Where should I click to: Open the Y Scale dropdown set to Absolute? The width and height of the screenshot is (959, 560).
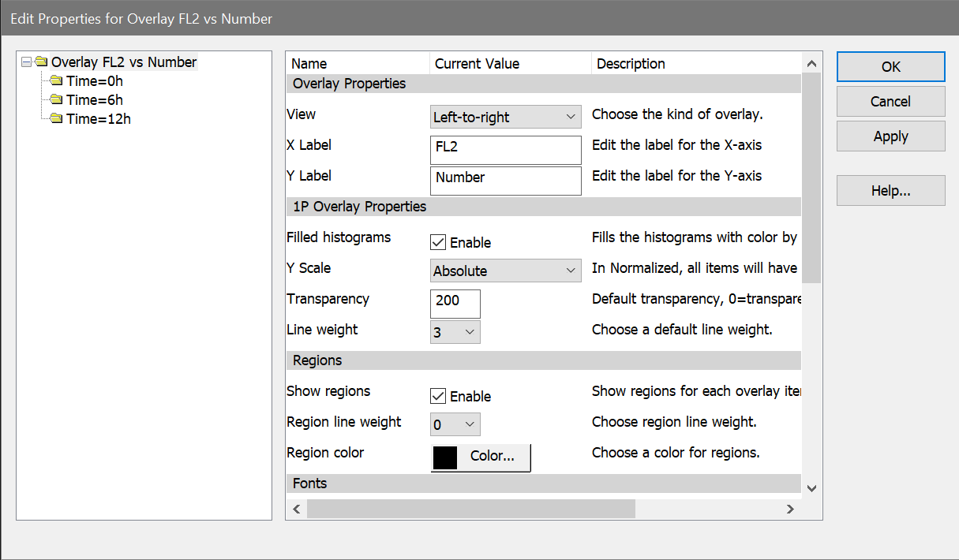[505, 271]
